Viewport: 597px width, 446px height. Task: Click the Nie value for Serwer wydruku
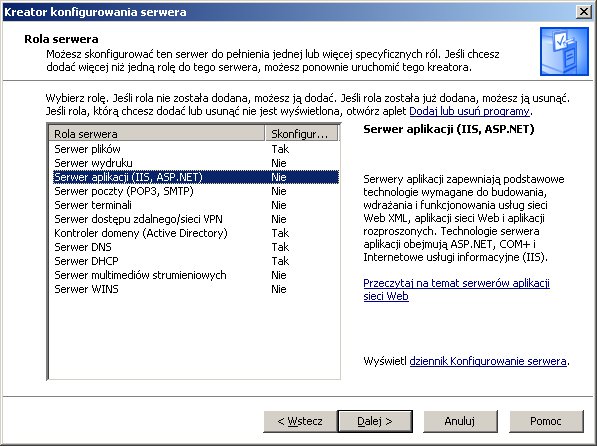click(279, 163)
